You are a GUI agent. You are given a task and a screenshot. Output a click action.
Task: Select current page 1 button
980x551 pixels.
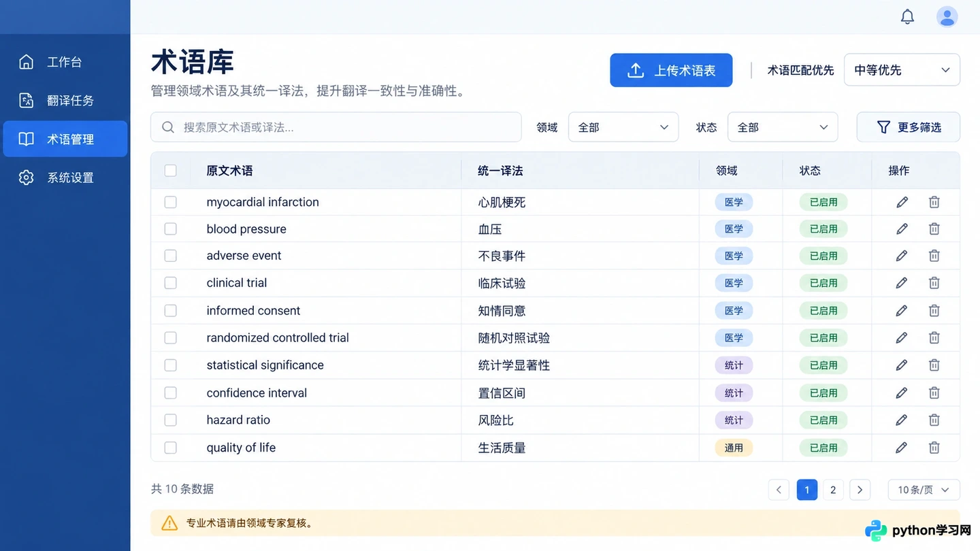807,490
